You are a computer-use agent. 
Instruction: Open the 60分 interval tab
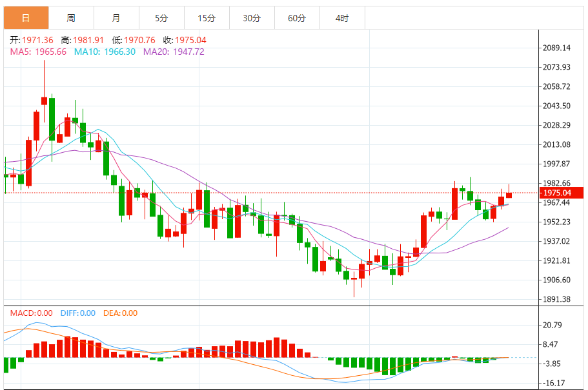[x=297, y=17]
